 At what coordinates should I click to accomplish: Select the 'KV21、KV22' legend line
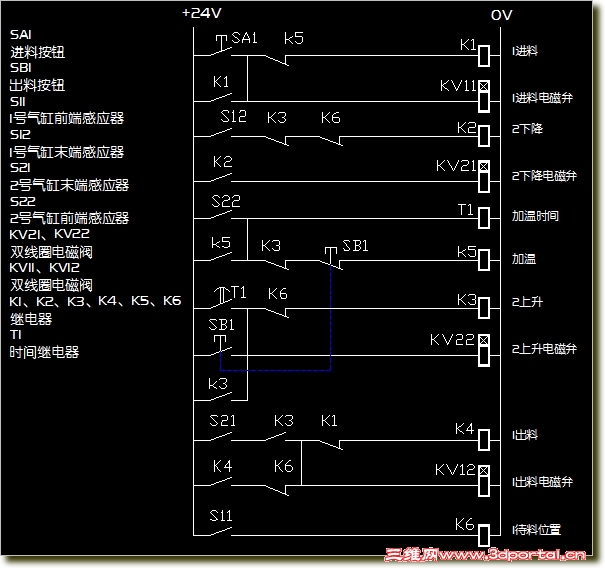(x=50, y=234)
